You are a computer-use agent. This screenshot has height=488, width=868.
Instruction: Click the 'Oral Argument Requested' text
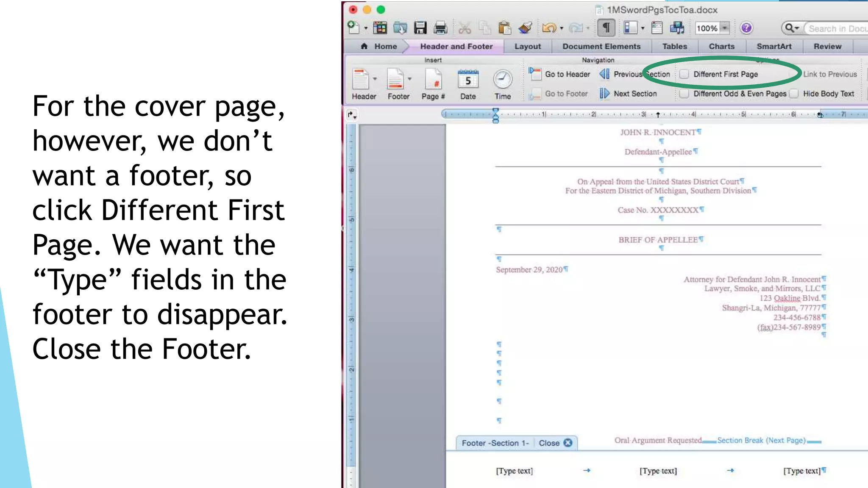658,440
